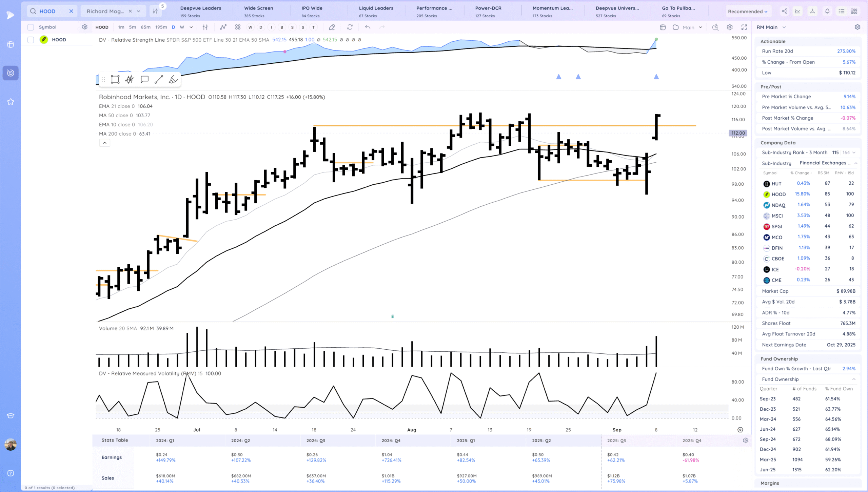Click the four-squares layout icon
Image resolution: width=868 pixels, height=492 pixels.
tap(238, 27)
